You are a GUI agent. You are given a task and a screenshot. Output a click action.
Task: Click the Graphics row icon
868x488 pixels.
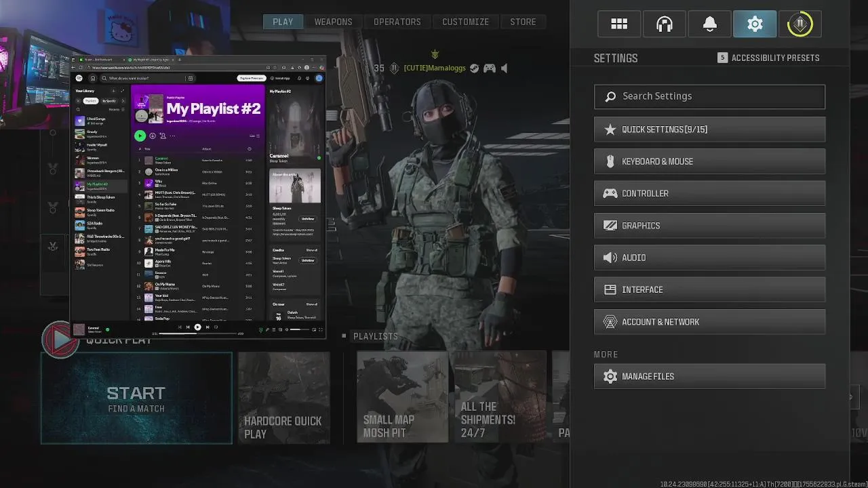[x=610, y=226]
